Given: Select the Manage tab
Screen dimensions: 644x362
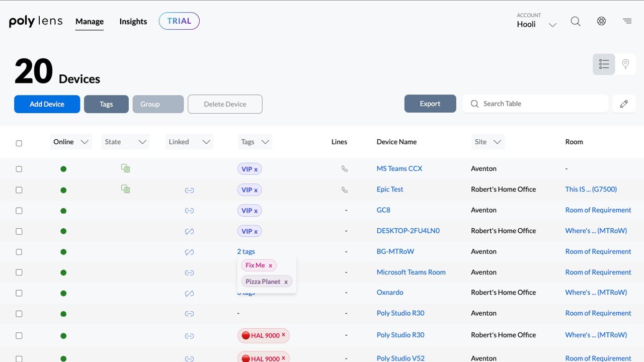Looking at the screenshot, I should [90, 22].
